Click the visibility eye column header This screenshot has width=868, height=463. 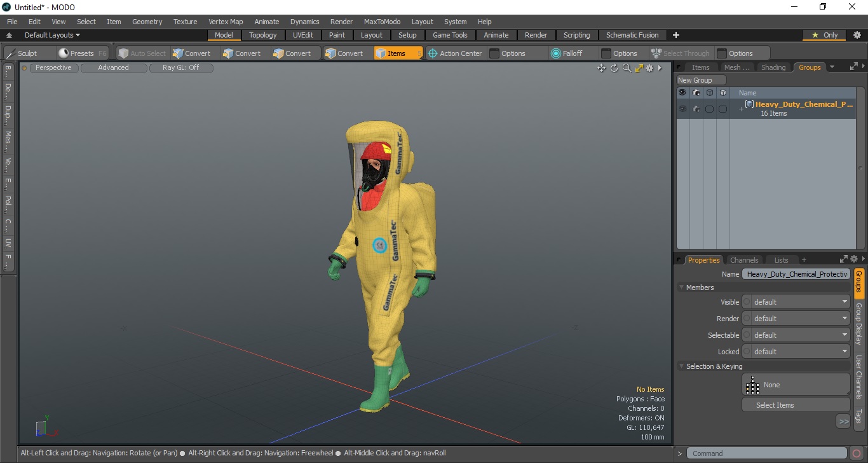coord(682,93)
